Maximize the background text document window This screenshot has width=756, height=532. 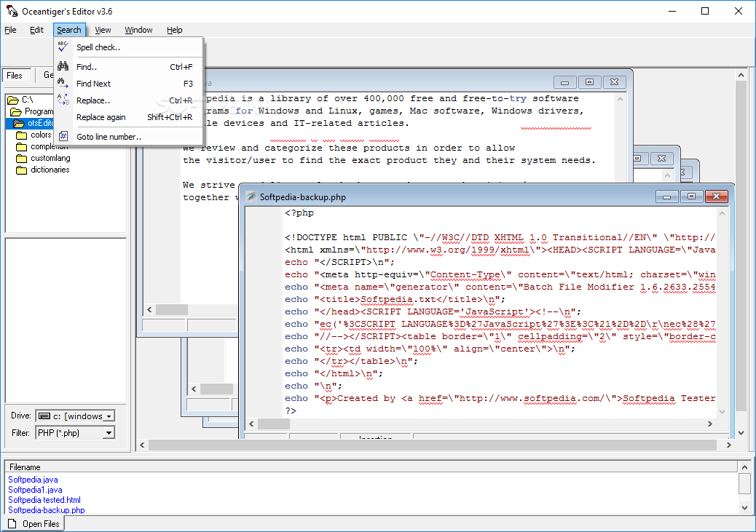[589, 82]
